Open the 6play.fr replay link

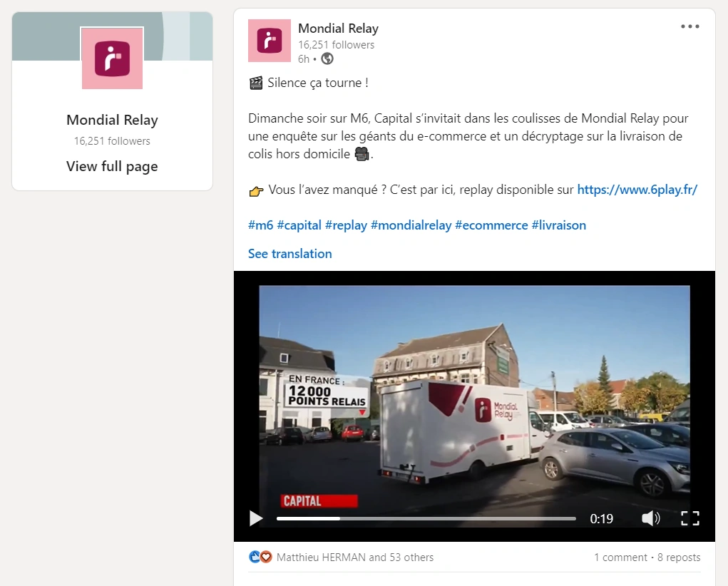637,190
